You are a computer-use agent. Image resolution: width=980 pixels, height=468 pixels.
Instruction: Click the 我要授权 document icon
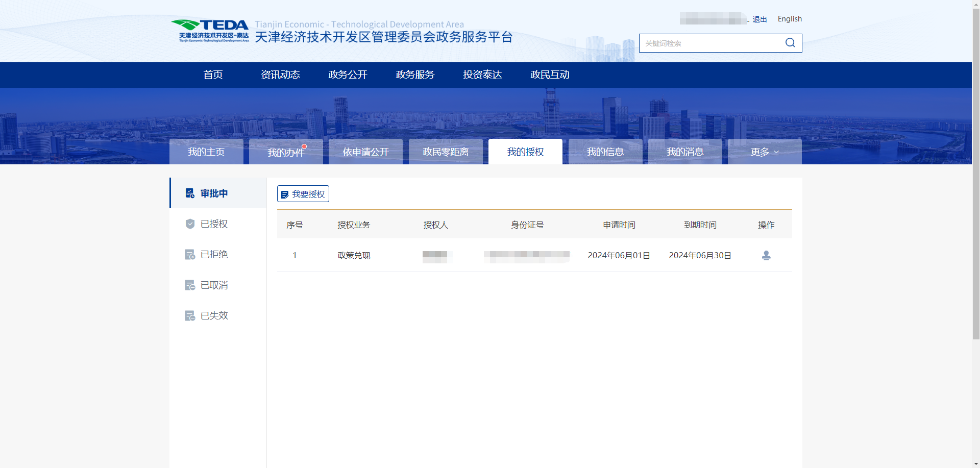click(x=285, y=194)
